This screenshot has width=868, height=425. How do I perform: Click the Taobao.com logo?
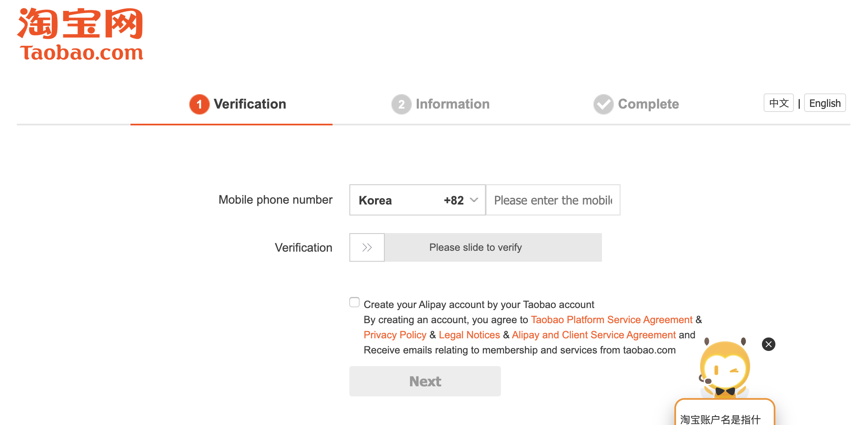(x=80, y=35)
